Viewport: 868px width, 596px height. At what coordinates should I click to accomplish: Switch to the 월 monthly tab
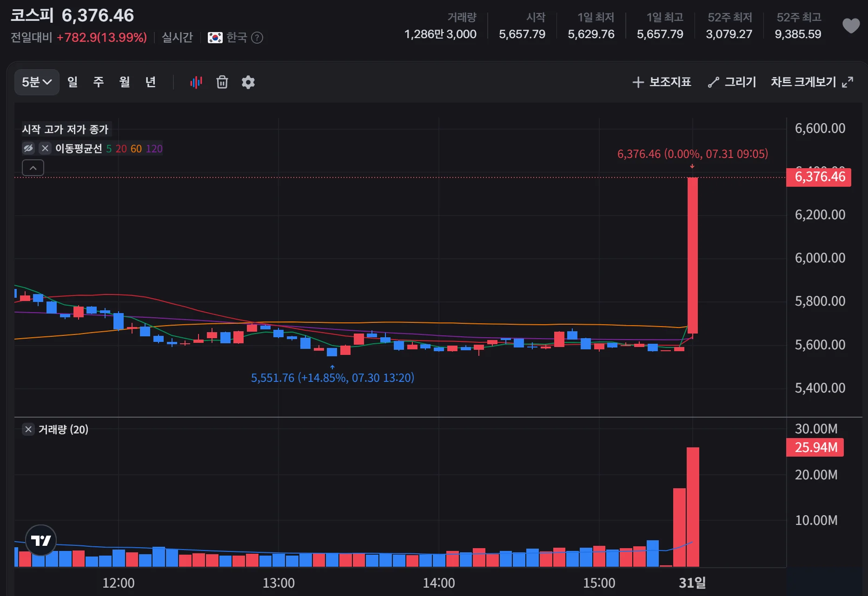pos(125,82)
